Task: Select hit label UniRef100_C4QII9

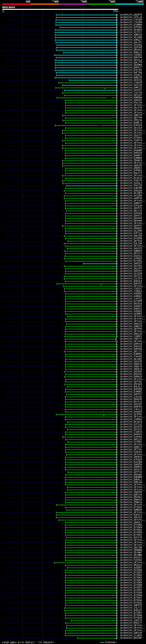Action: click(x=131, y=620)
